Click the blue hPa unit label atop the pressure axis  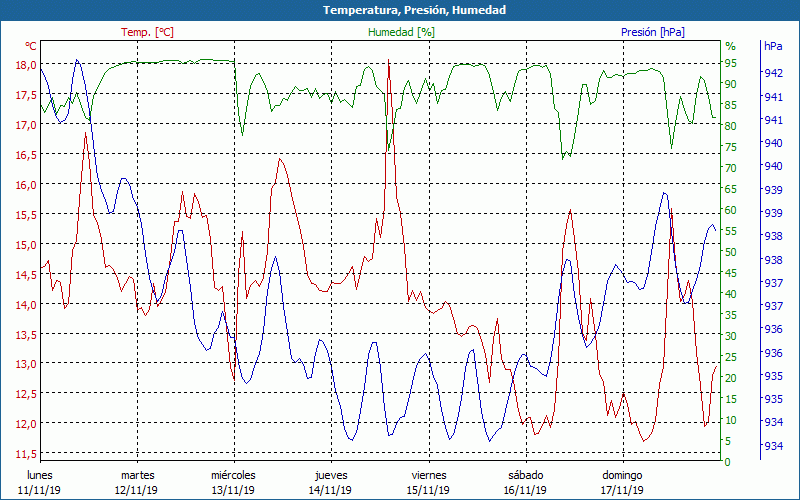(x=773, y=46)
